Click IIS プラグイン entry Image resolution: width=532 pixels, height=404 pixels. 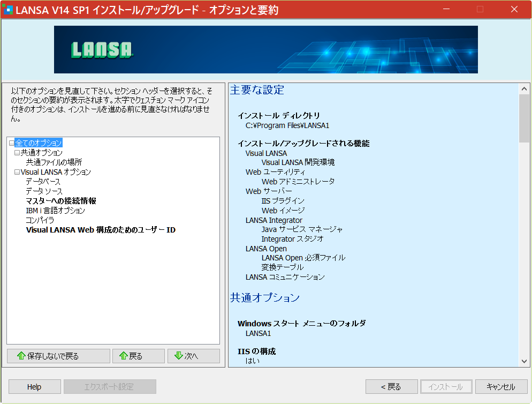[x=283, y=201]
